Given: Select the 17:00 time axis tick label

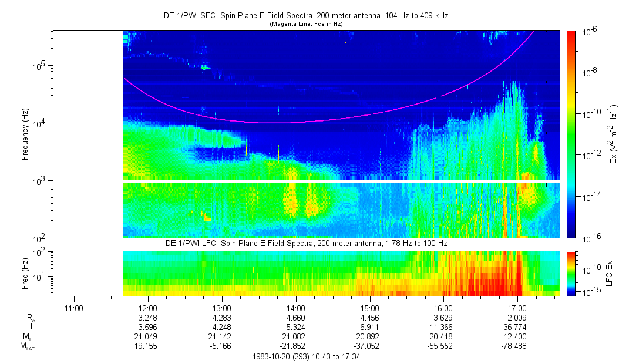Looking at the screenshot, I should tap(517, 308).
